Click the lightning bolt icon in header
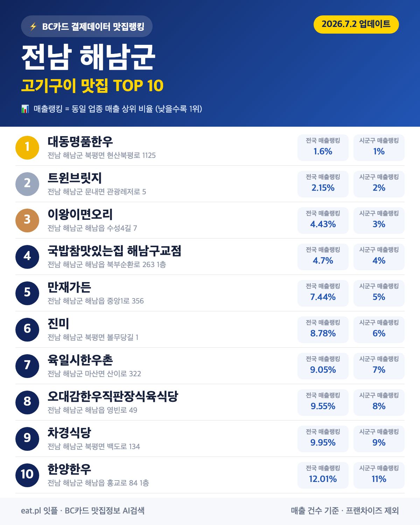The height and width of the screenshot is (525, 420). tap(33, 27)
